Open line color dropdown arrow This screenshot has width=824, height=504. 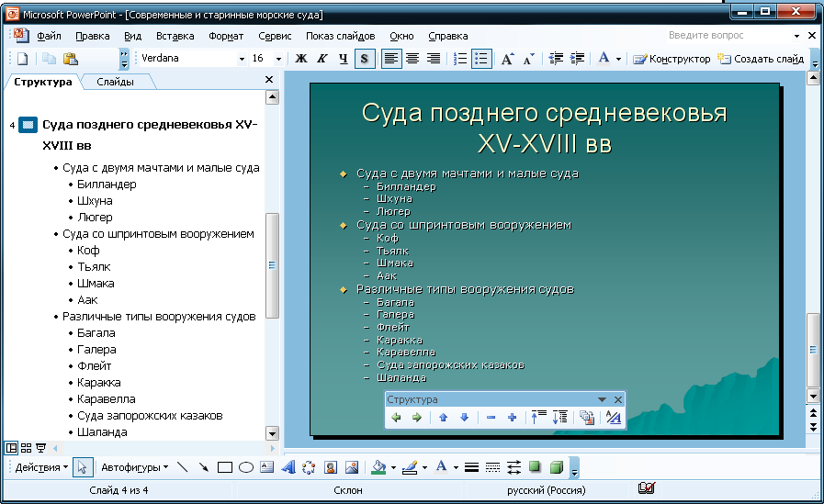pyautogui.click(x=424, y=467)
